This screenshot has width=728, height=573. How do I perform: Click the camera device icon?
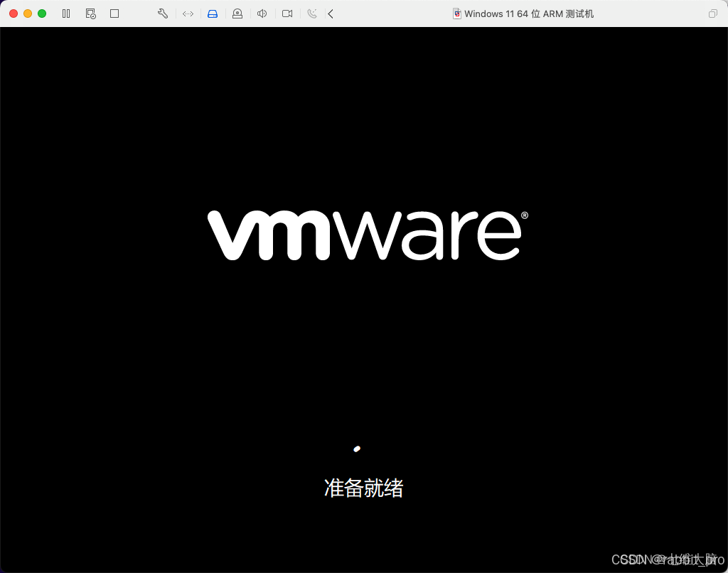click(287, 14)
